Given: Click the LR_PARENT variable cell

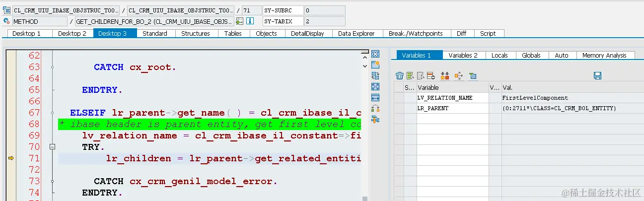Looking at the screenshot, I should [x=452, y=108].
